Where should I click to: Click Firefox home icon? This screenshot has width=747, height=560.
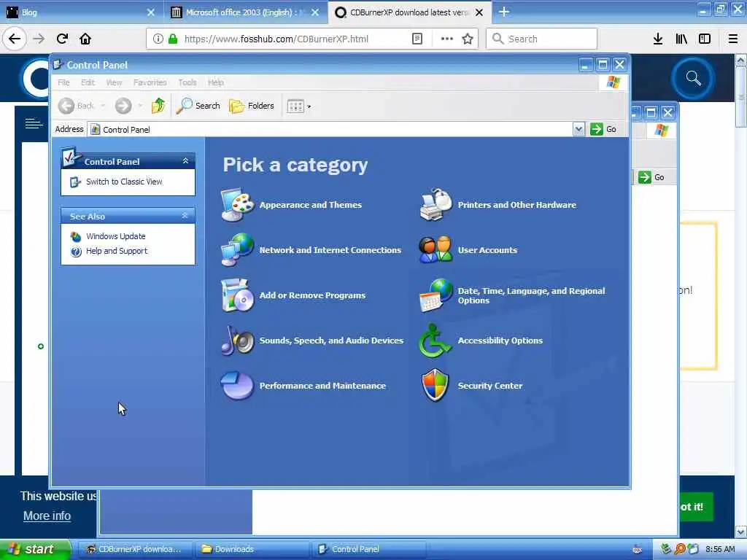pos(85,39)
